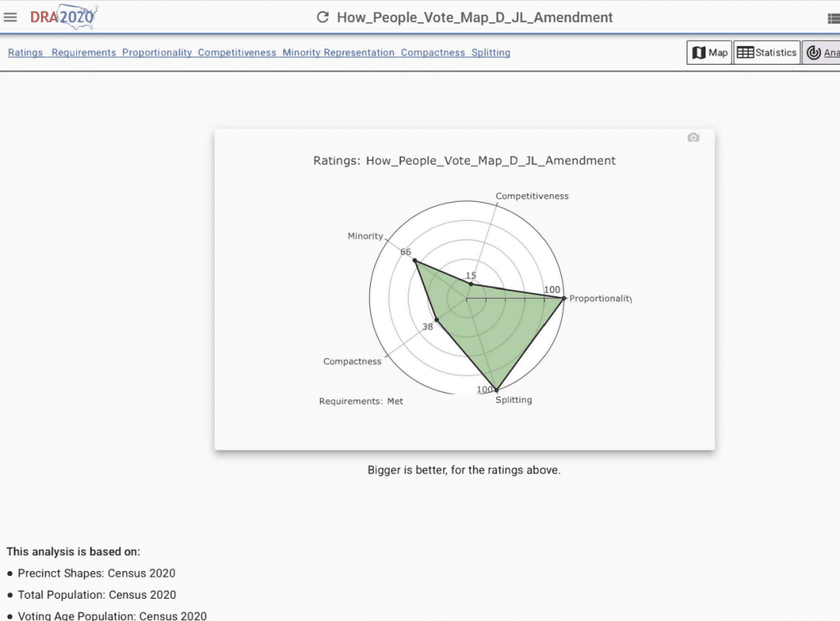
Task: Jump to the Splitting section link
Action: coord(491,53)
